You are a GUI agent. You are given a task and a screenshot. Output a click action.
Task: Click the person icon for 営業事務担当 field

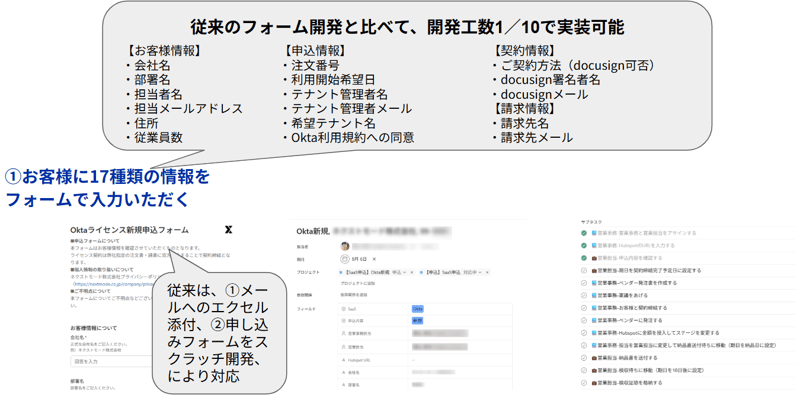click(343, 334)
